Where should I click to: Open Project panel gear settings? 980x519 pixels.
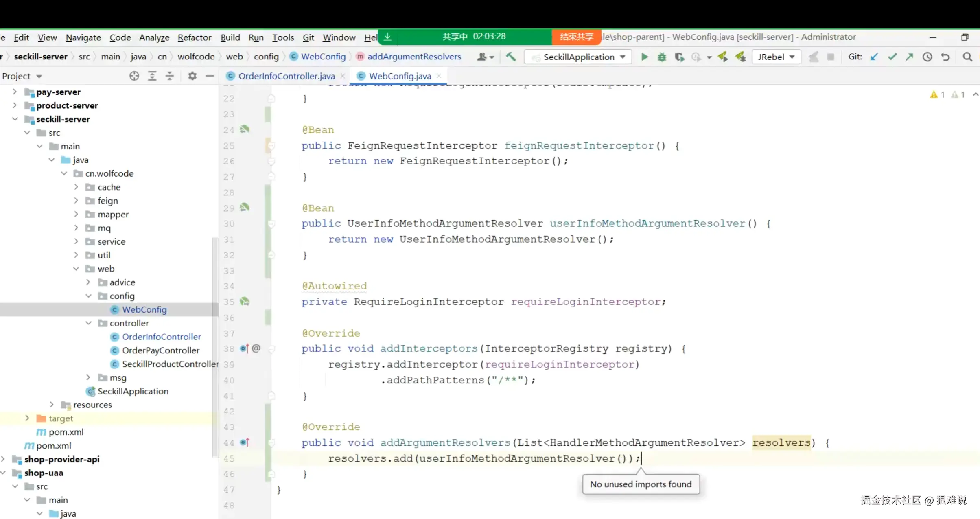(192, 76)
